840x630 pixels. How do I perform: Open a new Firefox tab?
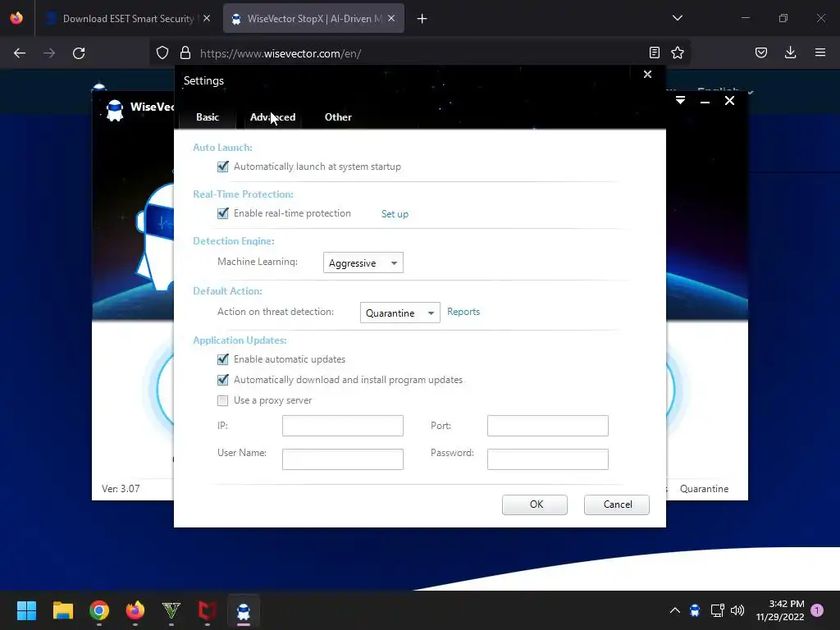[422, 19]
